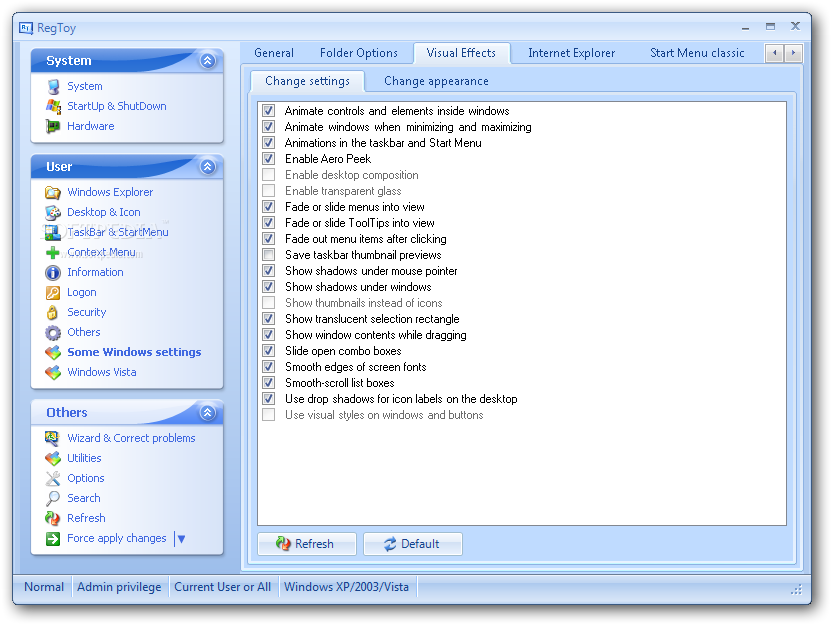
Task: Open the Folder Options tab
Action: pyautogui.click(x=359, y=53)
